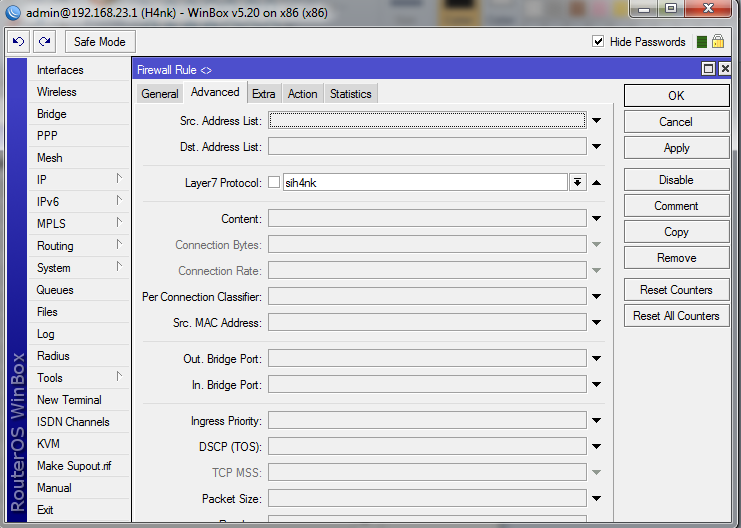The image size is (741, 528).
Task: Expand the Tools submenu
Action: tap(78, 378)
